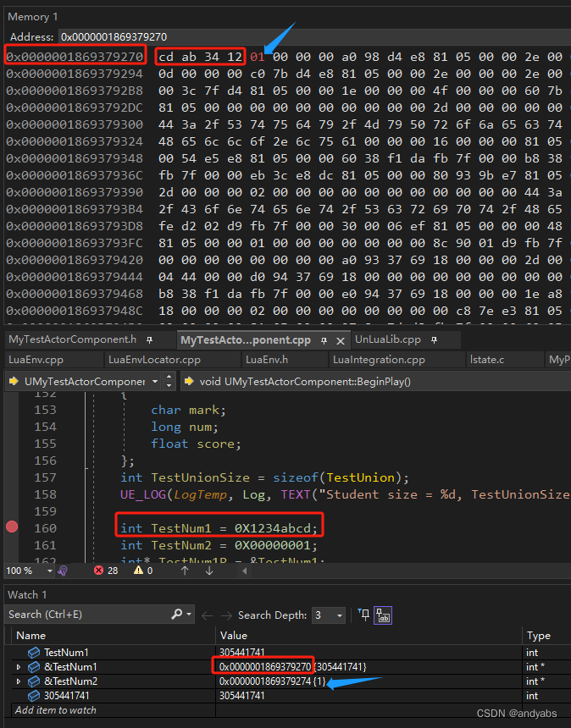The height and width of the screenshot is (728, 571).
Task: Click the editor horizontal scroll left arrow
Action: [x=245, y=571]
